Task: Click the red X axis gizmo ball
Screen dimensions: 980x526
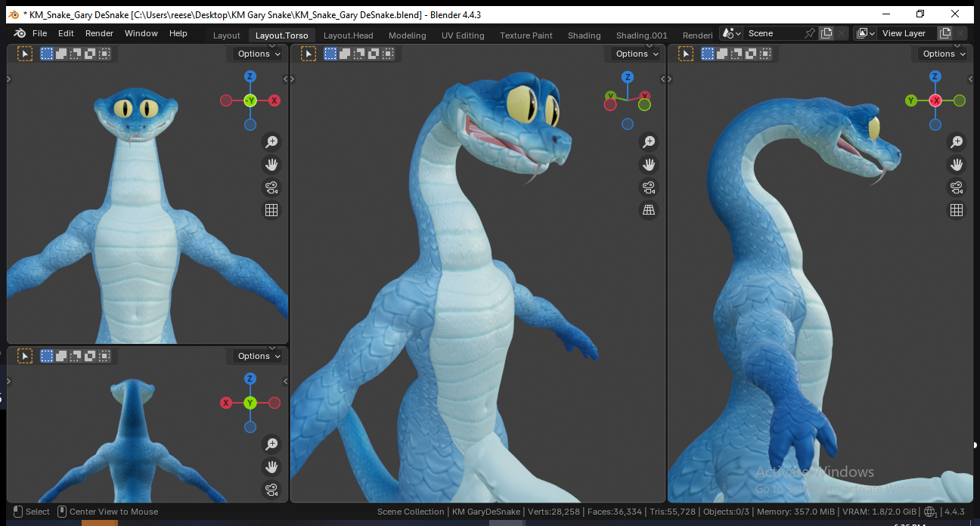Action: point(274,99)
